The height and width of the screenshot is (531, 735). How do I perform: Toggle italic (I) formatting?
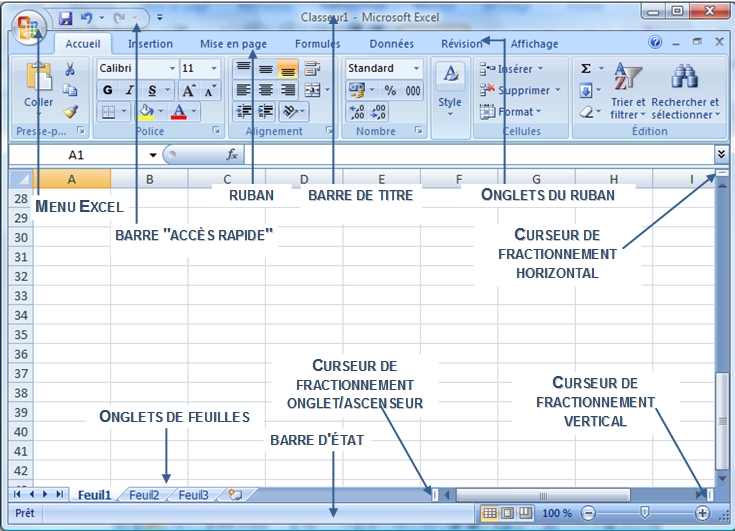click(129, 90)
